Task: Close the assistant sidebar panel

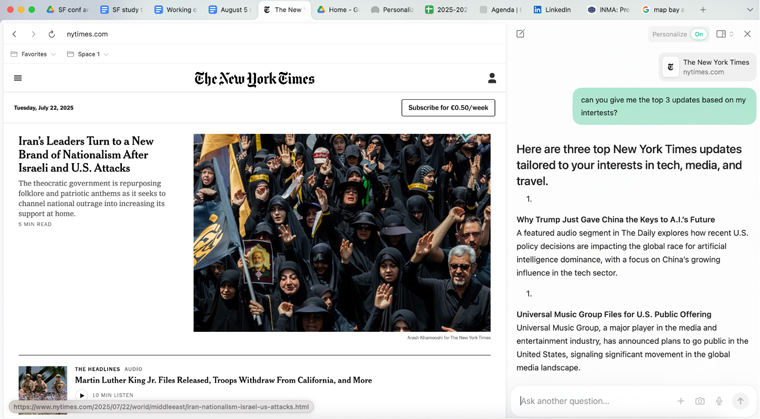Action: (x=747, y=34)
